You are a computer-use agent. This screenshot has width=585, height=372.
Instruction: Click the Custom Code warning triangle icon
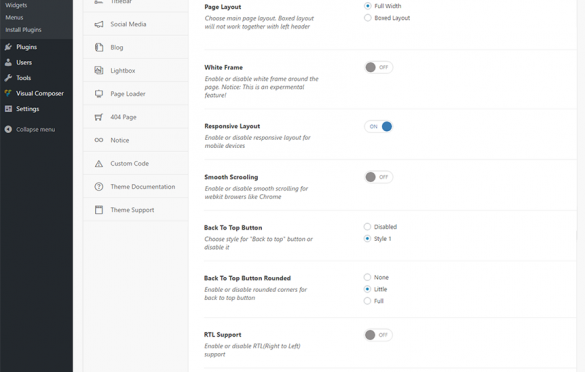click(99, 163)
